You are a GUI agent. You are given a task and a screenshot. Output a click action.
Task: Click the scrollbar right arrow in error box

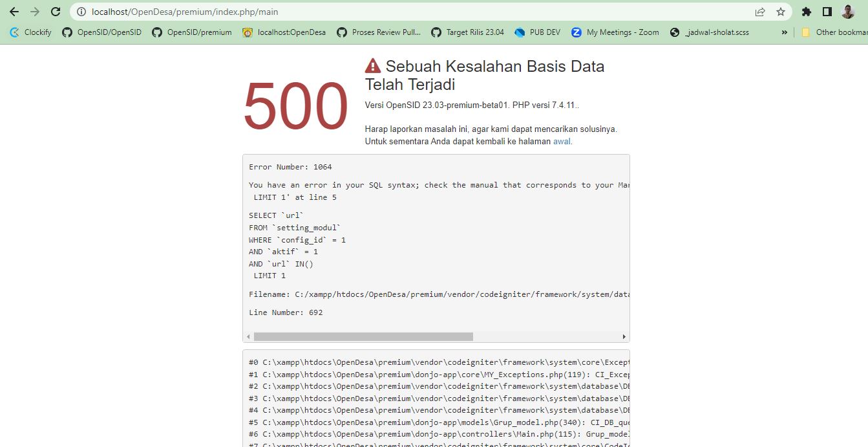624,336
